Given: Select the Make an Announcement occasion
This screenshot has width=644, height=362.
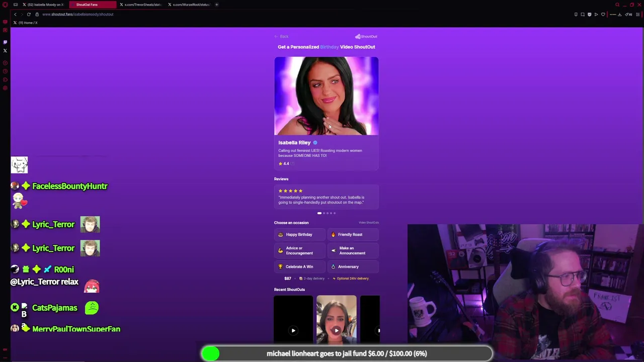Looking at the screenshot, I should pyautogui.click(x=353, y=250).
